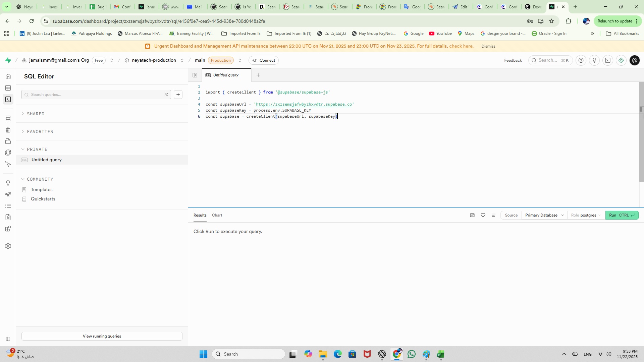This screenshot has height=362, width=644.
Task: Open the Primary Database source dropdown
Action: pyautogui.click(x=544, y=215)
